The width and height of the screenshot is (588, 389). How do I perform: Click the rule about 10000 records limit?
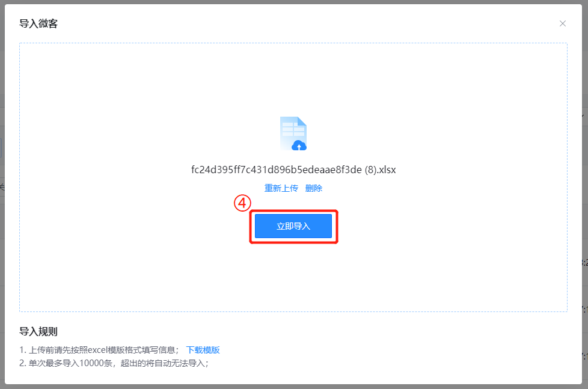114,363
